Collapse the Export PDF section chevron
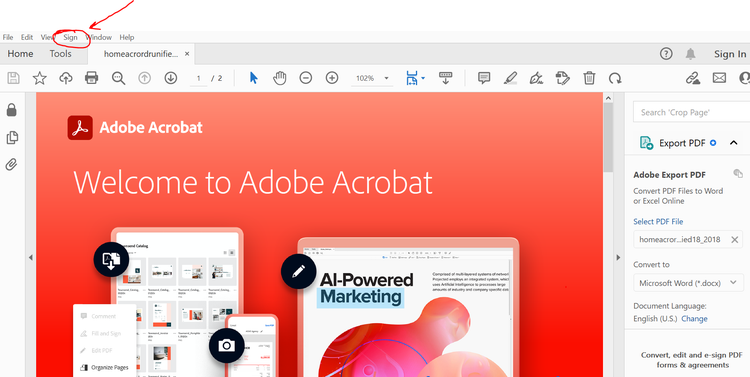The width and height of the screenshot is (750, 377). [733, 143]
